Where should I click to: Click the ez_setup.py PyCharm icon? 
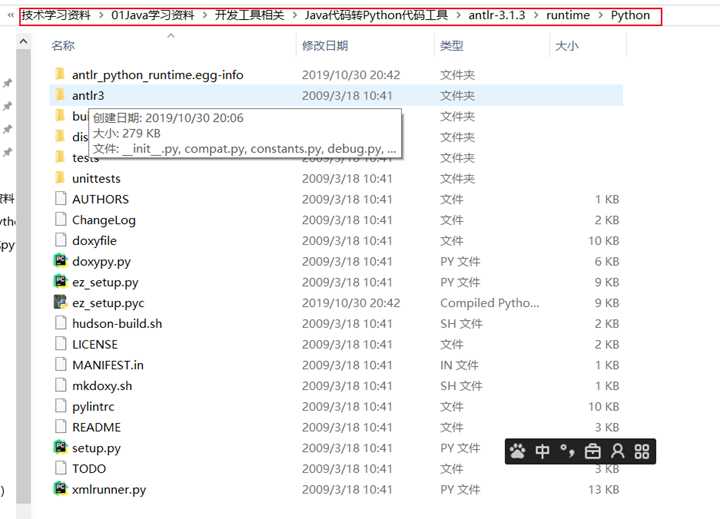click(60, 281)
